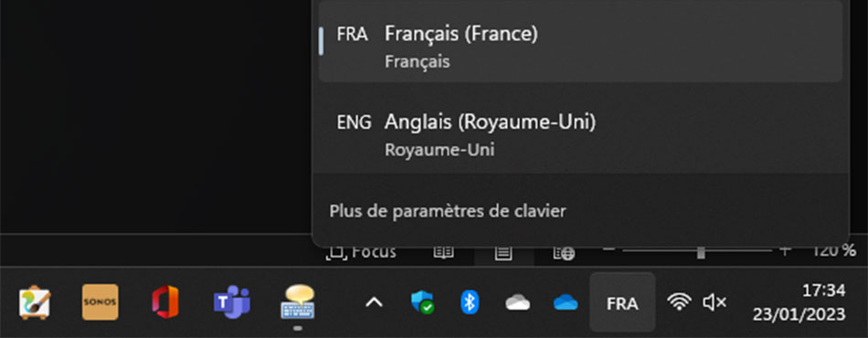Open the Windows Security shield tray icon
The height and width of the screenshot is (338, 868).
pyautogui.click(x=423, y=302)
